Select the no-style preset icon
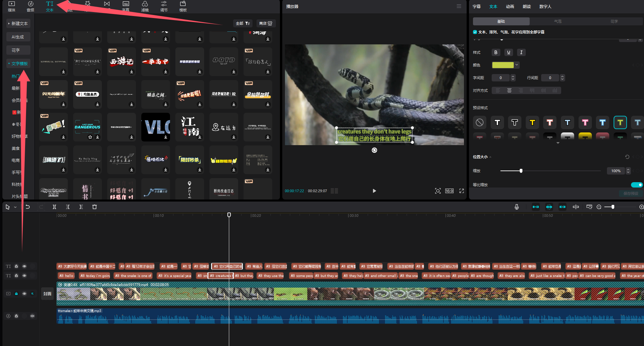 (480, 122)
